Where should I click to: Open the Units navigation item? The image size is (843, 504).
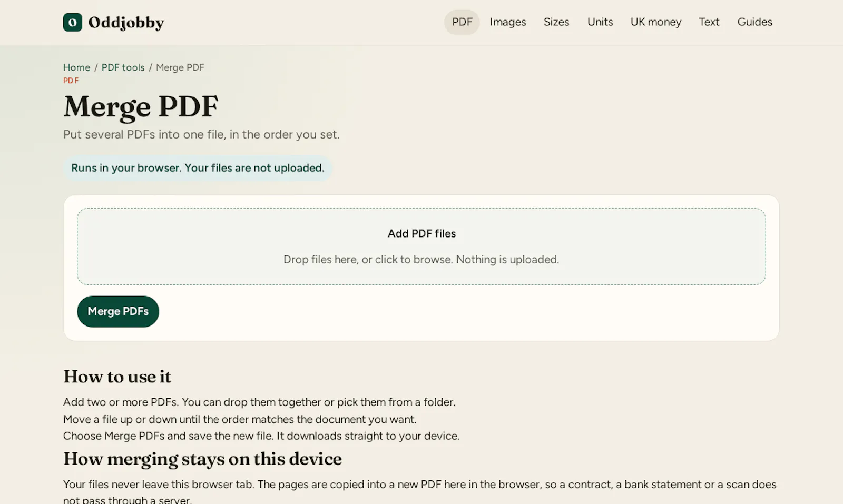click(600, 22)
